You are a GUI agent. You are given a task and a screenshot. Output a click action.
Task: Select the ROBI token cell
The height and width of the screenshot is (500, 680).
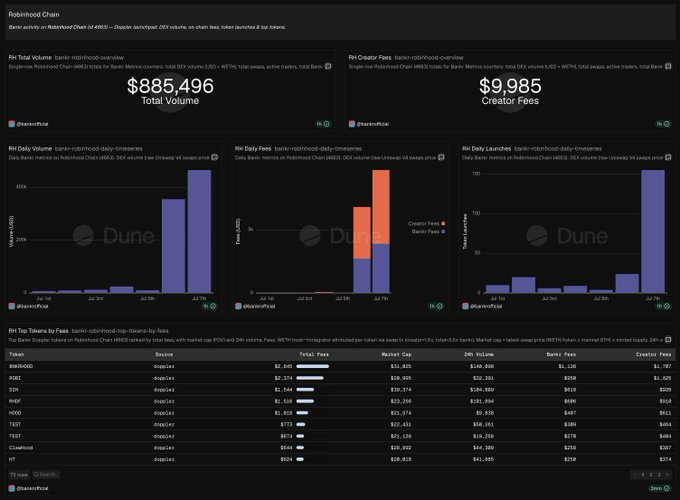[15, 378]
